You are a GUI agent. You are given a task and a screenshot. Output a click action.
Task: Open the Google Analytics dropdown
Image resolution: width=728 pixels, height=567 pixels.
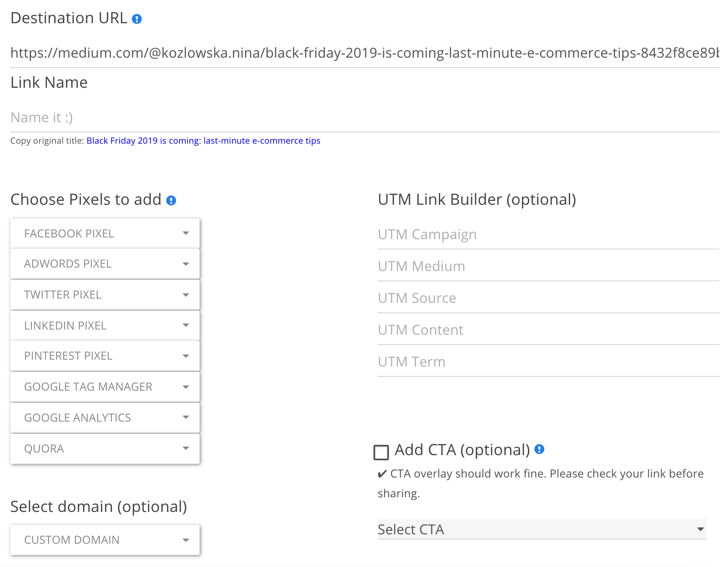[105, 418]
